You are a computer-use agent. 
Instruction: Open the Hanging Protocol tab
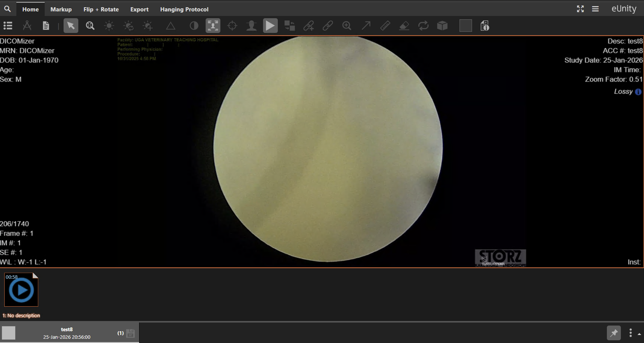[x=184, y=9]
